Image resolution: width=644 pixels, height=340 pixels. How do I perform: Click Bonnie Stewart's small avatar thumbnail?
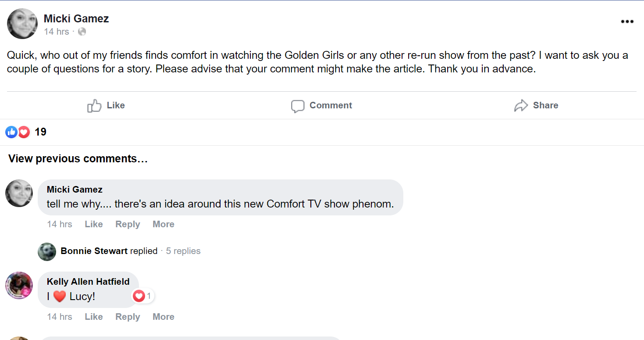pos(47,252)
